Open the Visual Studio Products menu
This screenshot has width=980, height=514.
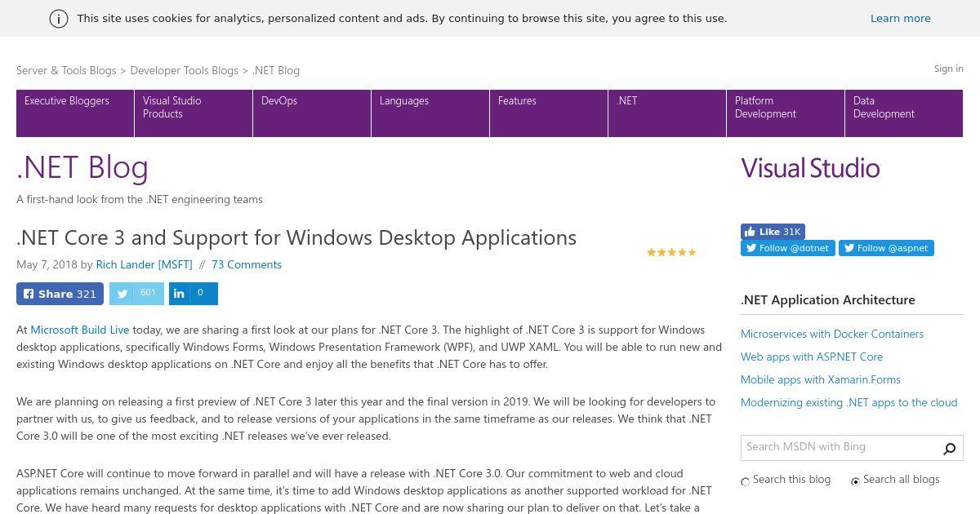point(194,113)
